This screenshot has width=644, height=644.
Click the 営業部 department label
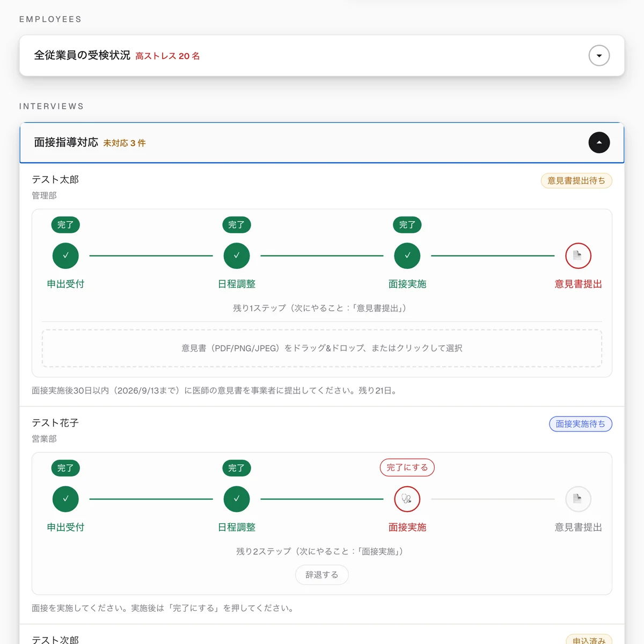click(x=44, y=439)
